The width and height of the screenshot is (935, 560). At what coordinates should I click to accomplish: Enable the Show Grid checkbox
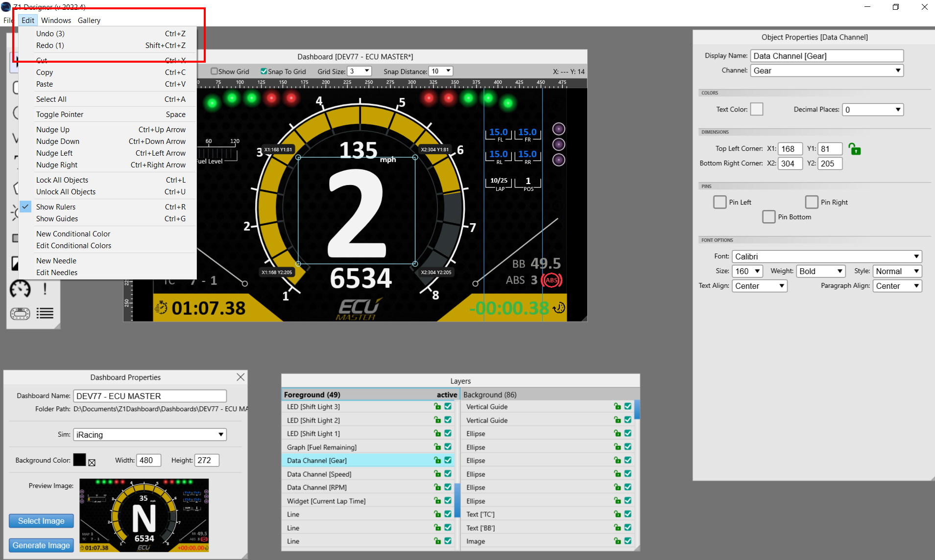click(214, 71)
